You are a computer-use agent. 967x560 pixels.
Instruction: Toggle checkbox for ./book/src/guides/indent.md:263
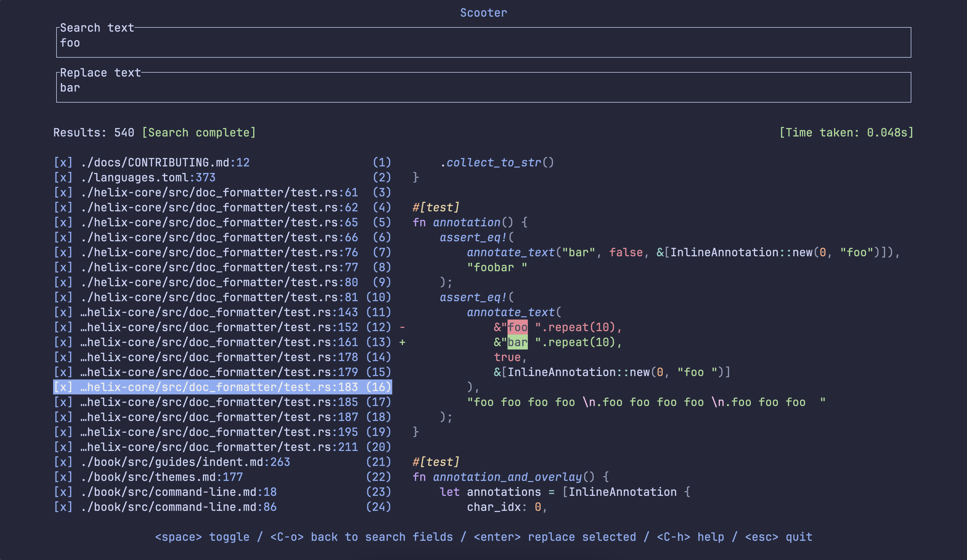(63, 462)
